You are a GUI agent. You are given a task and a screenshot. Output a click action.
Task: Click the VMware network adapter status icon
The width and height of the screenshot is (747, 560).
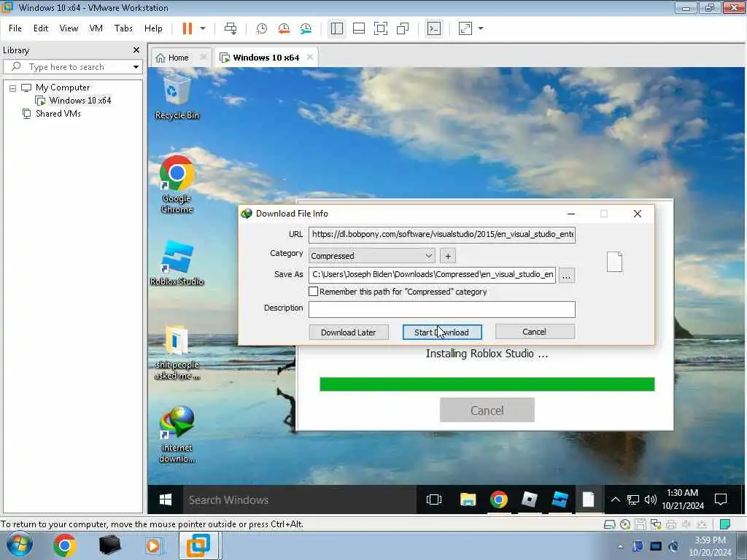click(656, 525)
